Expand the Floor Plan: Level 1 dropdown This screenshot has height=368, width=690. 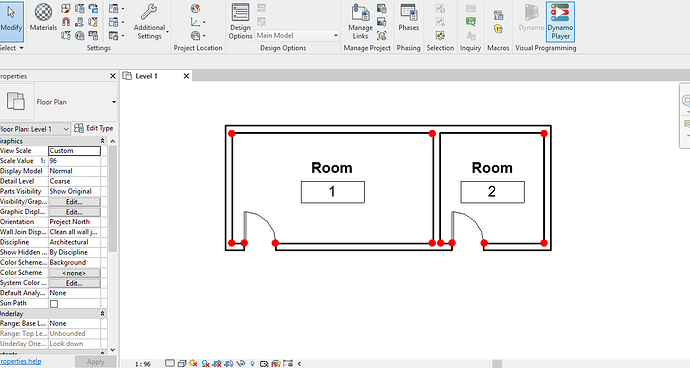(34, 129)
